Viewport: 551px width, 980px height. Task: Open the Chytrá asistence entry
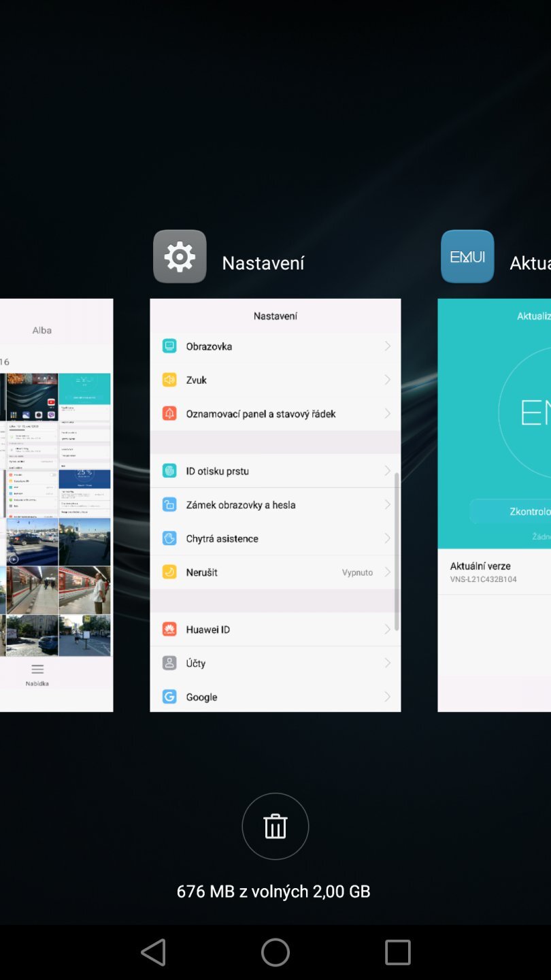click(222, 538)
